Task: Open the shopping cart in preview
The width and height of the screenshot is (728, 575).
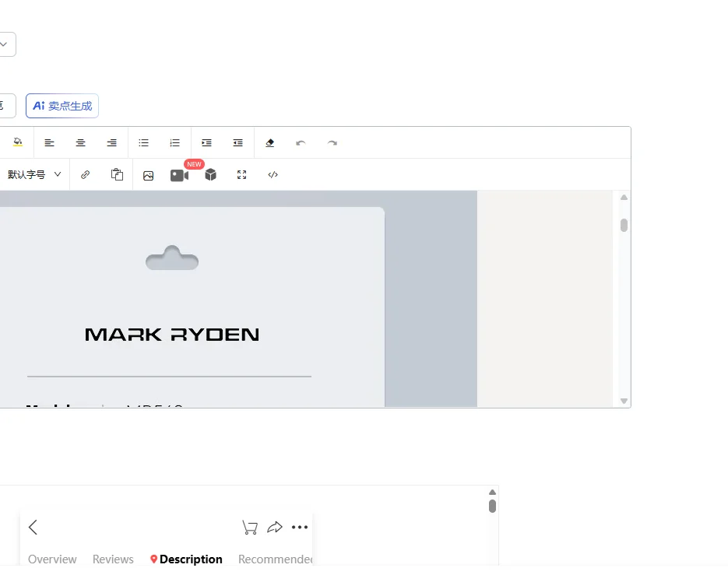Action: (250, 528)
